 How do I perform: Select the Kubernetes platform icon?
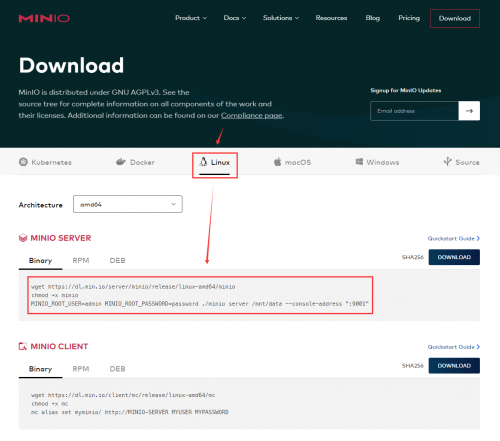(23, 162)
